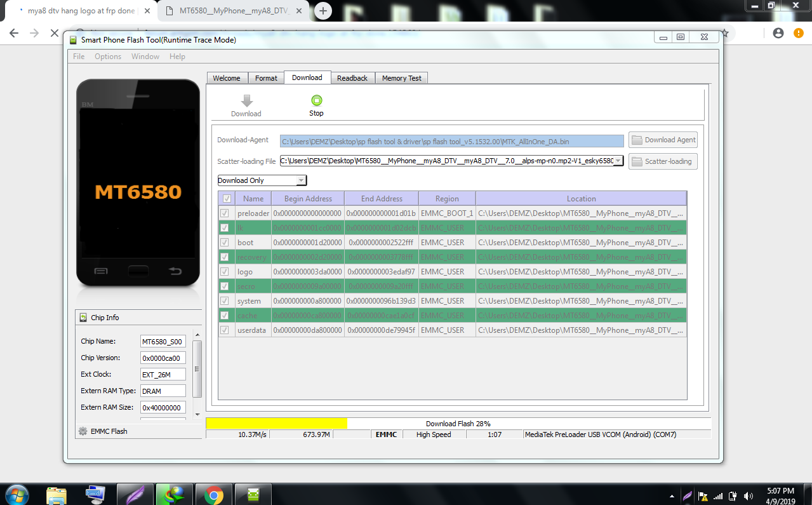
Task: Bookmark page with Chrome star icon
Action: tap(724, 33)
